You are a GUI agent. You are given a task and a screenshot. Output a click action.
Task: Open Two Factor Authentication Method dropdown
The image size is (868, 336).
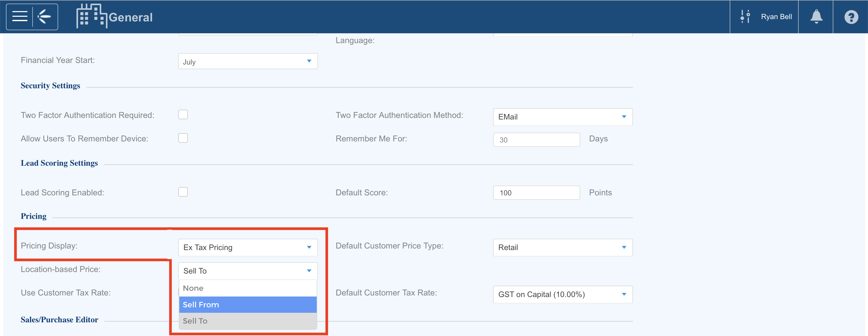point(563,117)
